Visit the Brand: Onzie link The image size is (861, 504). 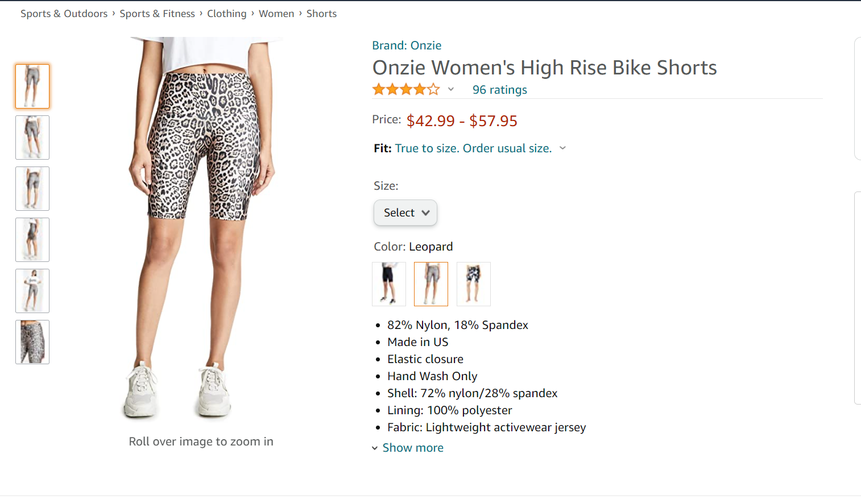coord(407,45)
